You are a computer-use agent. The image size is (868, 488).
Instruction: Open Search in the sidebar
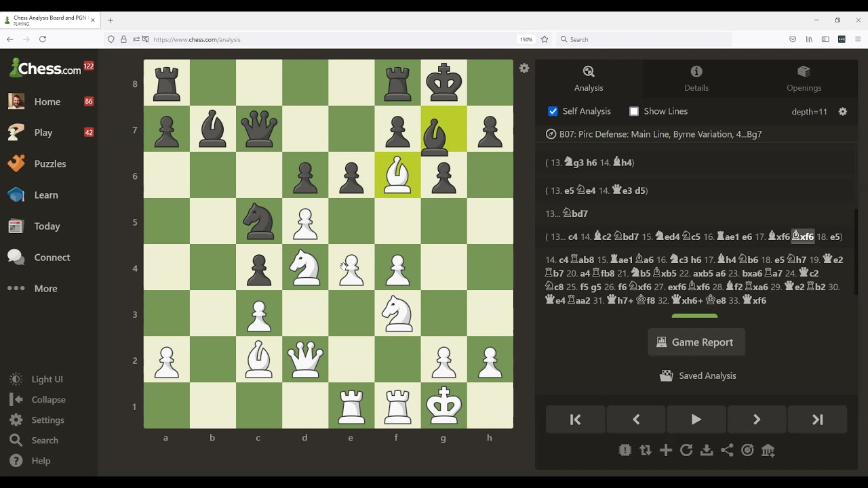coord(45,441)
